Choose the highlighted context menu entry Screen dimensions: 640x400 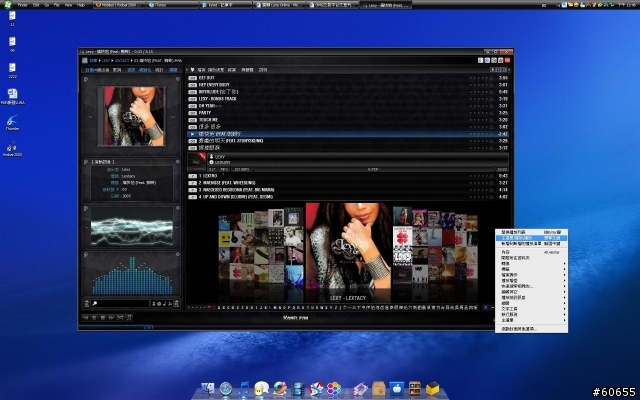coord(531,238)
